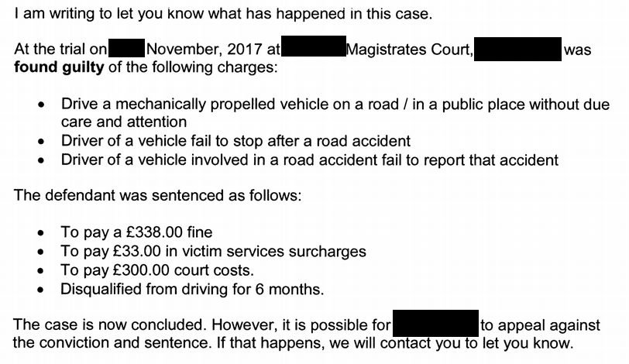629x364 pixels.
Task: Click the bullet before 'Disqualified from driving'
Action: [x=41, y=290]
